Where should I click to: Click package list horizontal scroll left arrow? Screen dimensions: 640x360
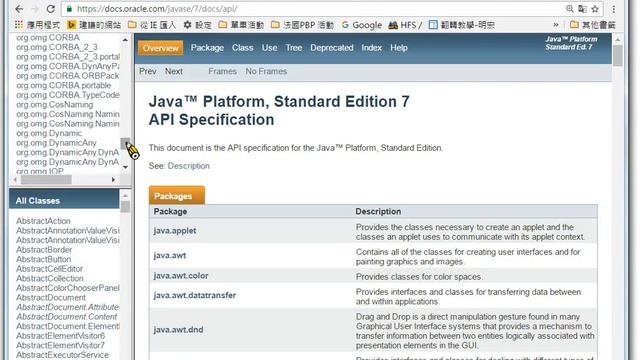(x=15, y=180)
